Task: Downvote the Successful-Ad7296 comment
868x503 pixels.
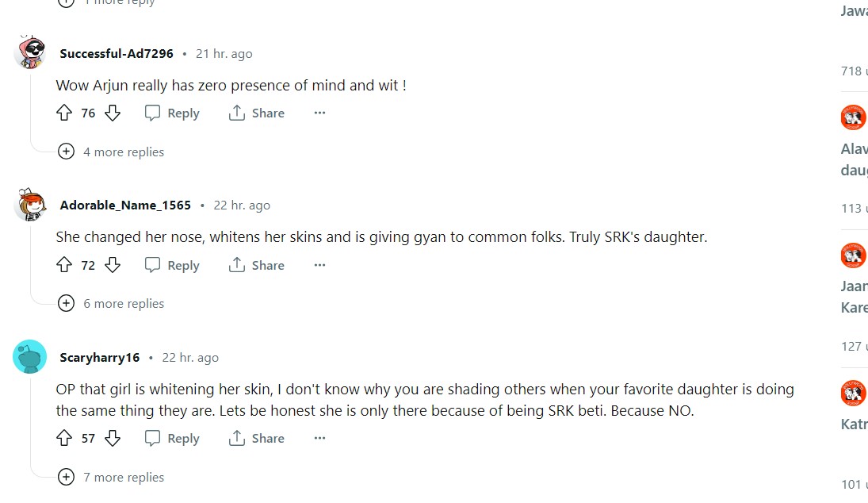Action: click(x=113, y=113)
